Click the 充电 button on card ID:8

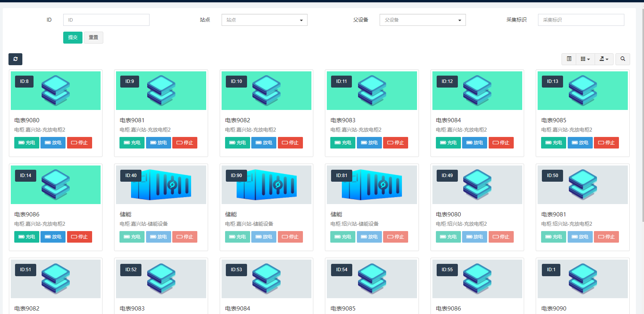tap(27, 143)
